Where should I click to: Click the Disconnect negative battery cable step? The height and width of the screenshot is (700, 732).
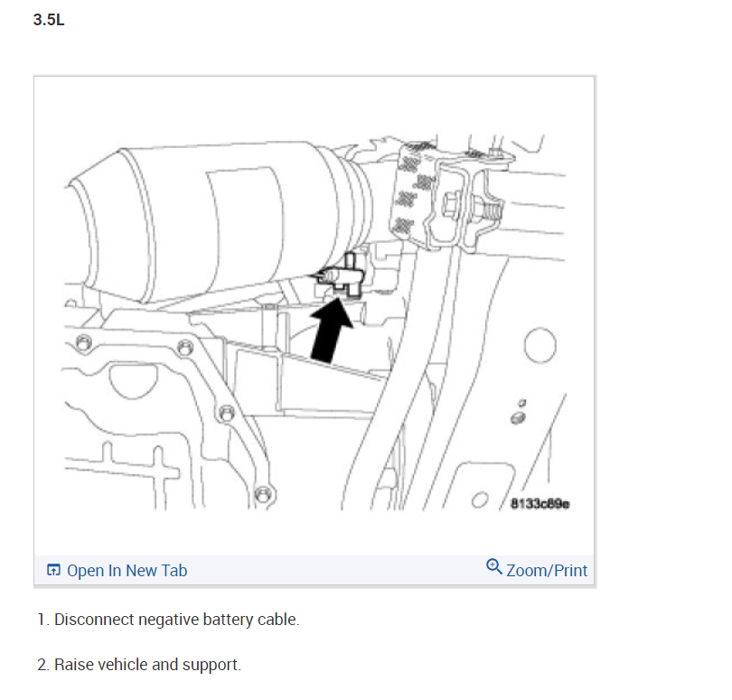[168, 620]
